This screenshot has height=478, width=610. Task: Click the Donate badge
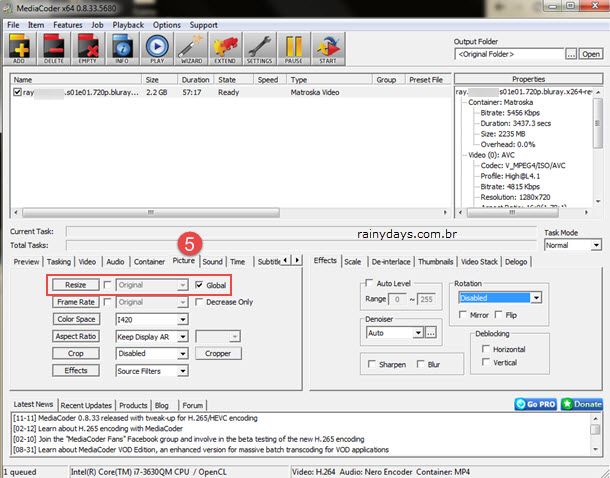(582, 404)
